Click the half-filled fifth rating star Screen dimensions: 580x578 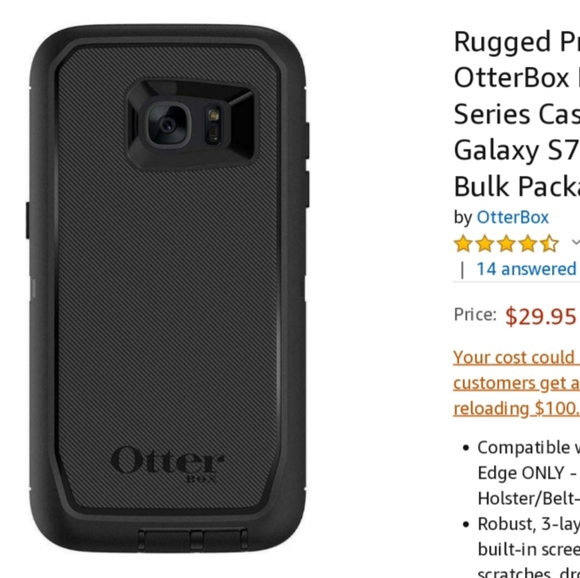click(549, 244)
